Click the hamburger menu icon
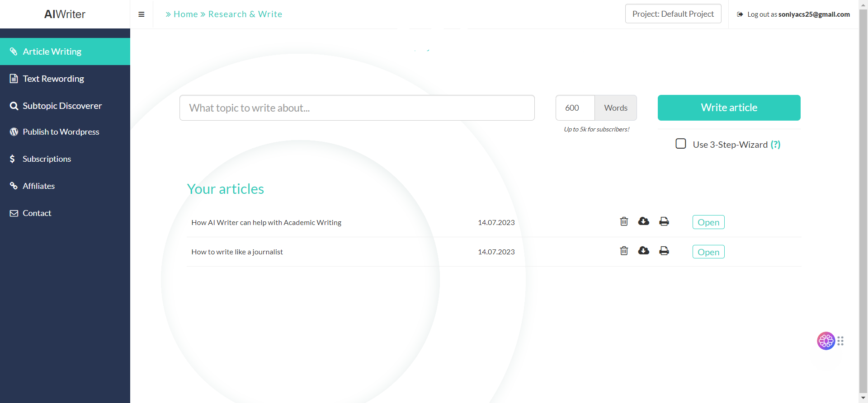The width and height of the screenshot is (868, 403). point(142,14)
